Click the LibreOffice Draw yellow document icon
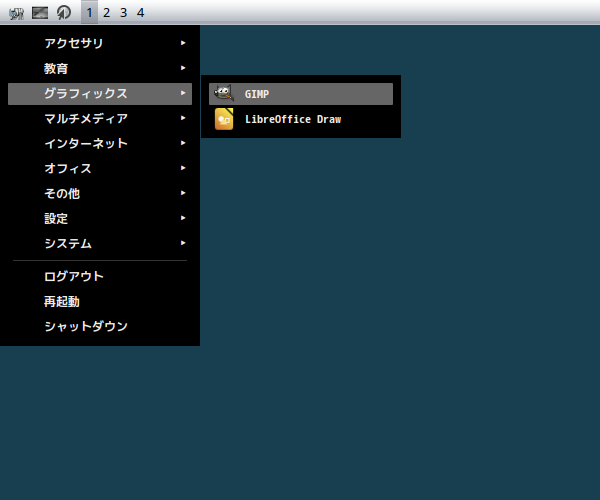The image size is (600, 500). 224,119
